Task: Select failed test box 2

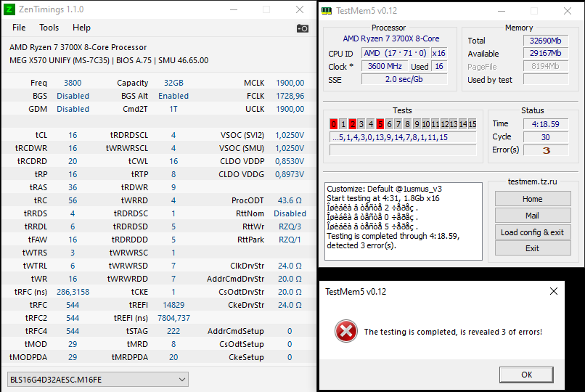Action: click(x=352, y=124)
